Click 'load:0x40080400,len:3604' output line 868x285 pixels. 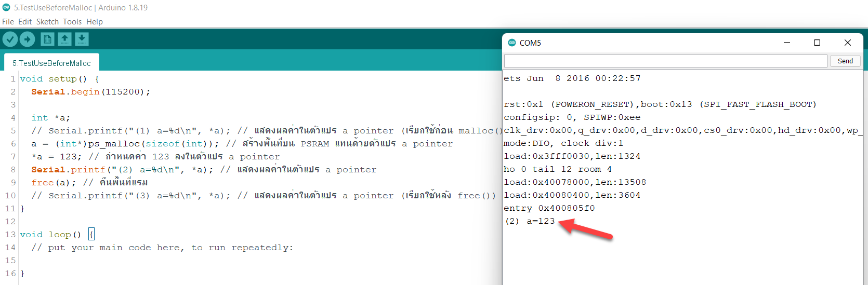(x=572, y=195)
